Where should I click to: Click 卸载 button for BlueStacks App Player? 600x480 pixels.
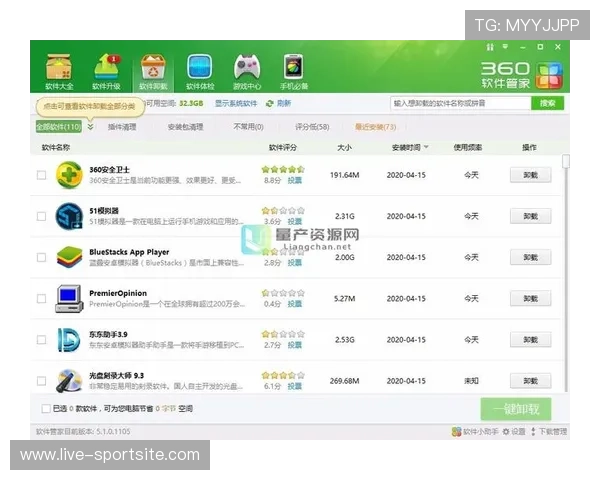[x=530, y=257]
